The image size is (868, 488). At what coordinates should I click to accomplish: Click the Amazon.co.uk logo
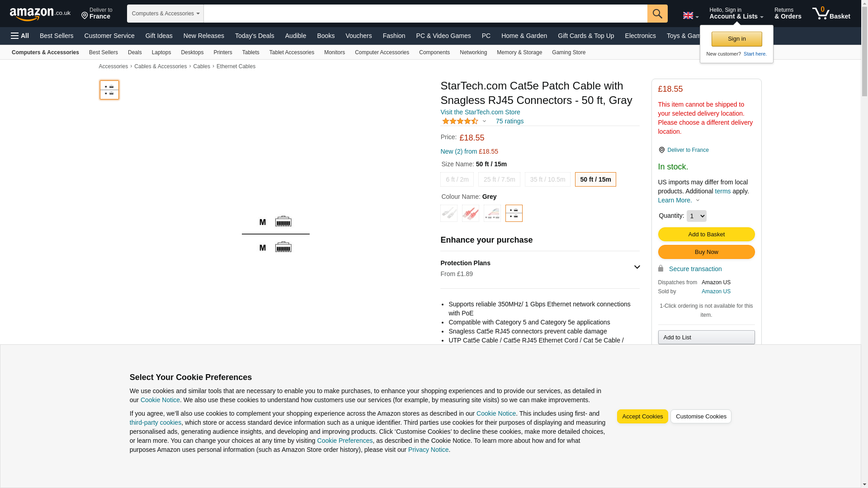(x=40, y=14)
